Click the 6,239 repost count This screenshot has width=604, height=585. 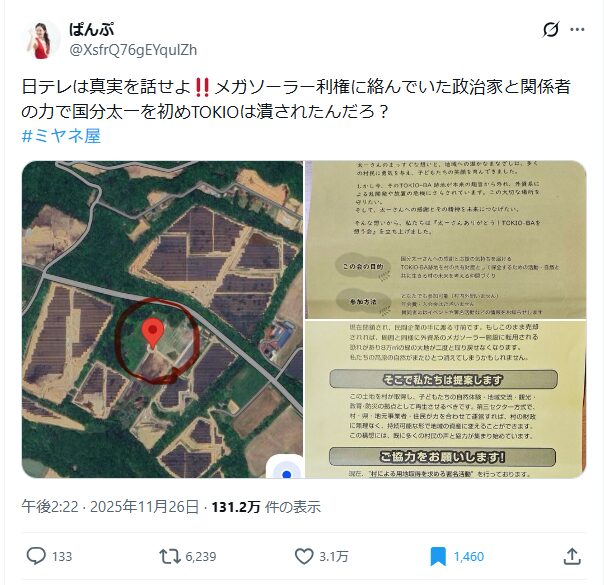point(201,557)
